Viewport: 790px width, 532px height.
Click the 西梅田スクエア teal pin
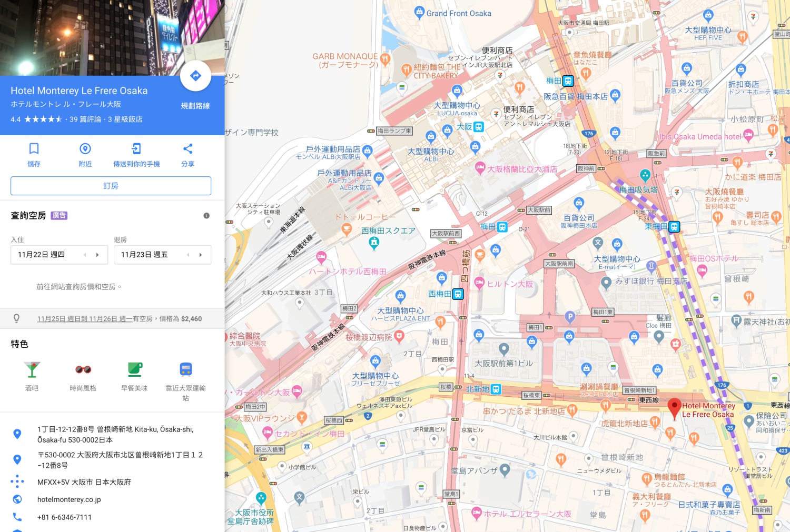click(374, 242)
